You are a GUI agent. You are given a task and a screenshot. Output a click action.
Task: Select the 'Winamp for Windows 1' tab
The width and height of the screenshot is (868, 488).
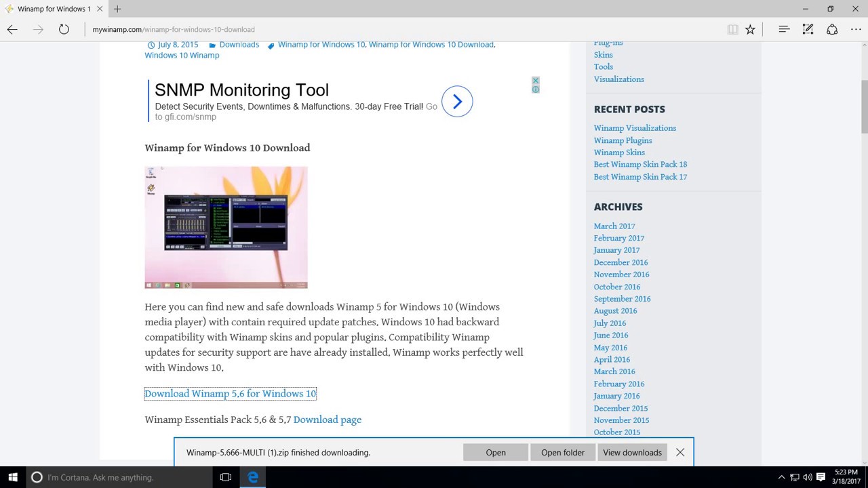pyautogui.click(x=54, y=9)
